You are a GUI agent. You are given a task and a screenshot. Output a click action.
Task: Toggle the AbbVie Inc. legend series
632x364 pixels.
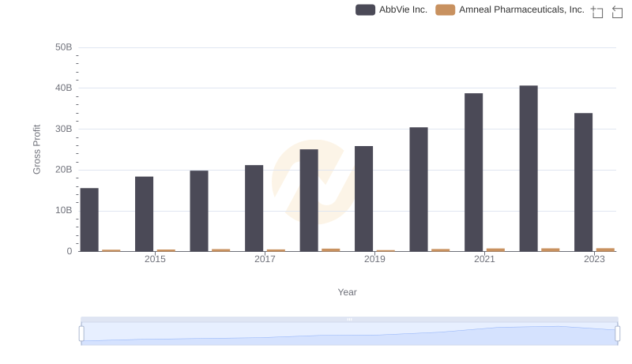click(x=391, y=9)
